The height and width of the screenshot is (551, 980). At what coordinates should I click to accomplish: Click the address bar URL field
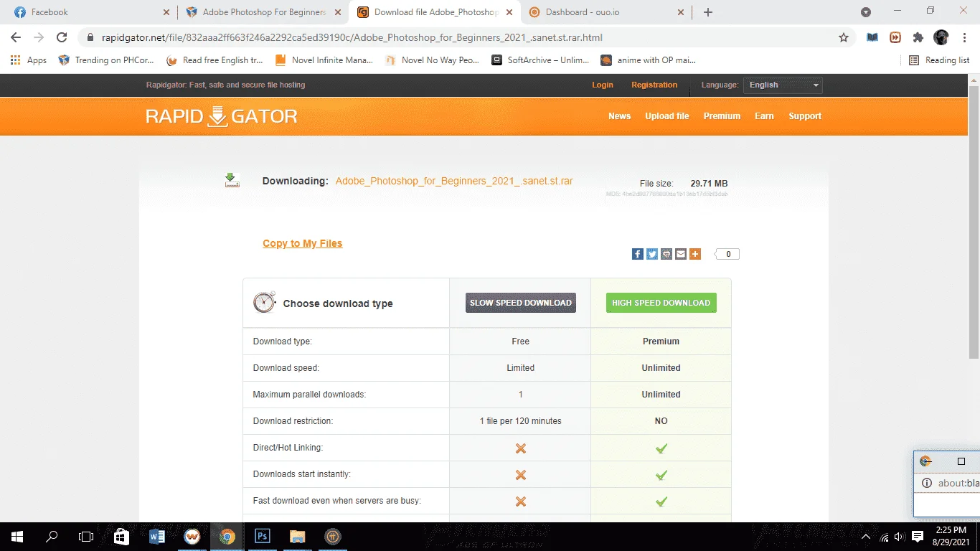pyautogui.click(x=459, y=37)
